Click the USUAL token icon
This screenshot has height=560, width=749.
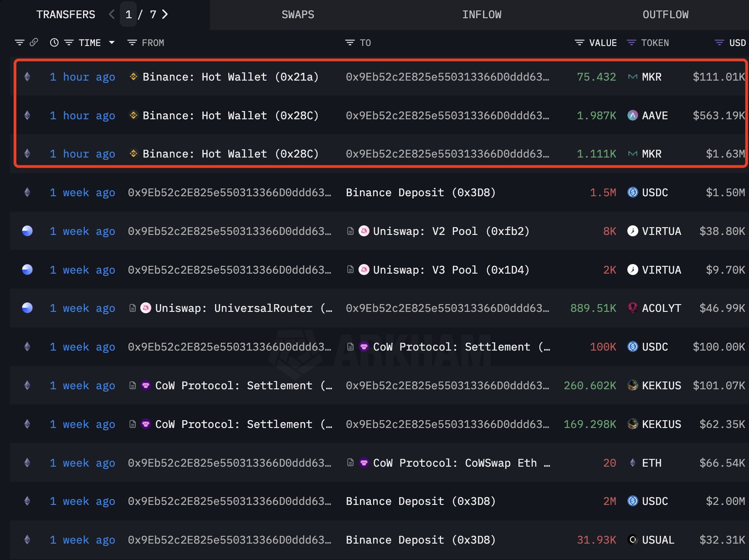pyautogui.click(x=632, y=540)
